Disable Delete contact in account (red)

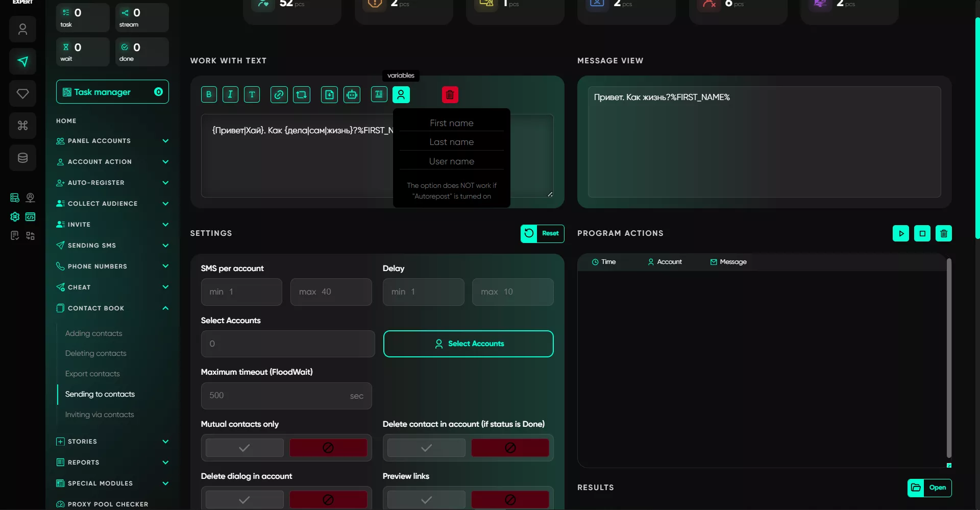[510, 448]
